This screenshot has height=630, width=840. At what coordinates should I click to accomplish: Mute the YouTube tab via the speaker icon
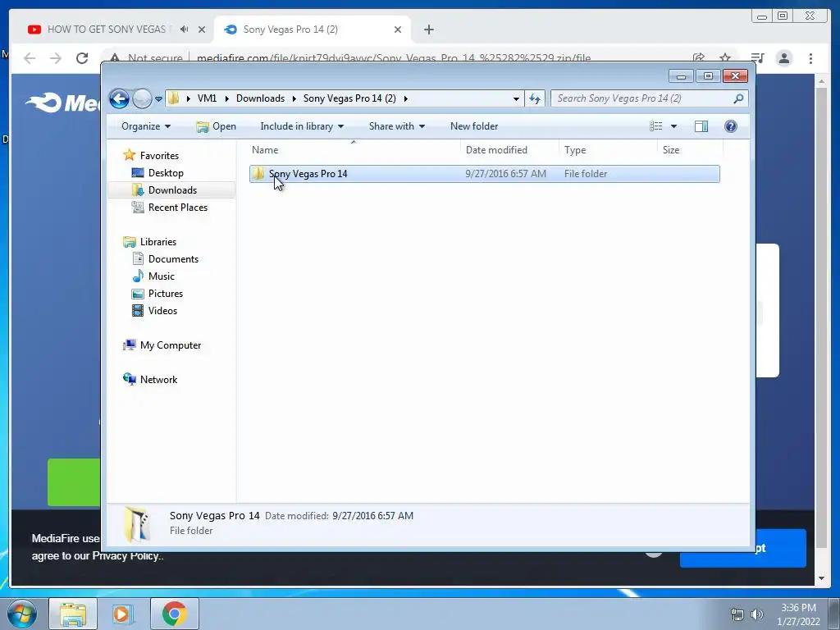point(185,30)
